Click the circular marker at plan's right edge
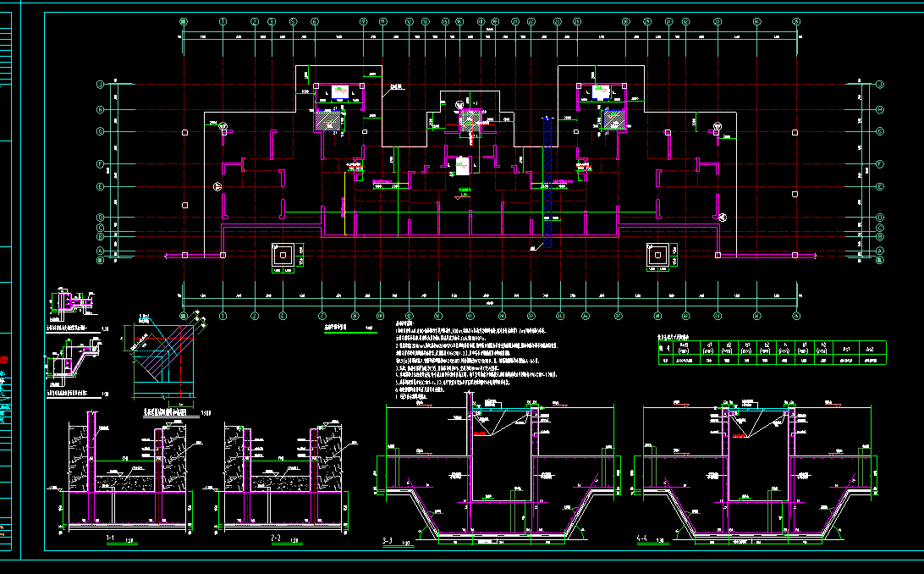This screenshot has height=574, width=924. pyautogui.click(x=723, y=218)
